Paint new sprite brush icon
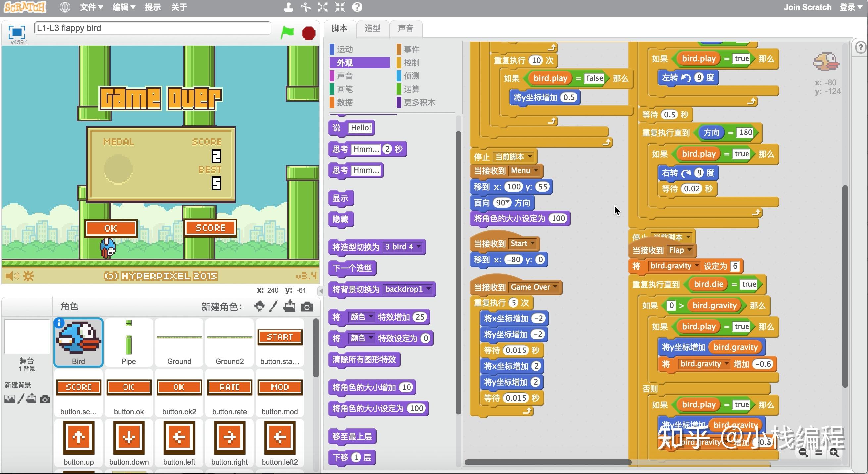Viewport: 868px width, 474px height. pyautogui.click(x=273, y=306)
